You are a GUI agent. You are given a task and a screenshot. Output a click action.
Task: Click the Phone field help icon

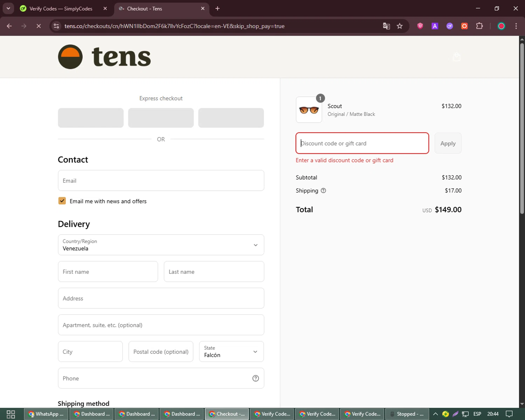point(255,378)
